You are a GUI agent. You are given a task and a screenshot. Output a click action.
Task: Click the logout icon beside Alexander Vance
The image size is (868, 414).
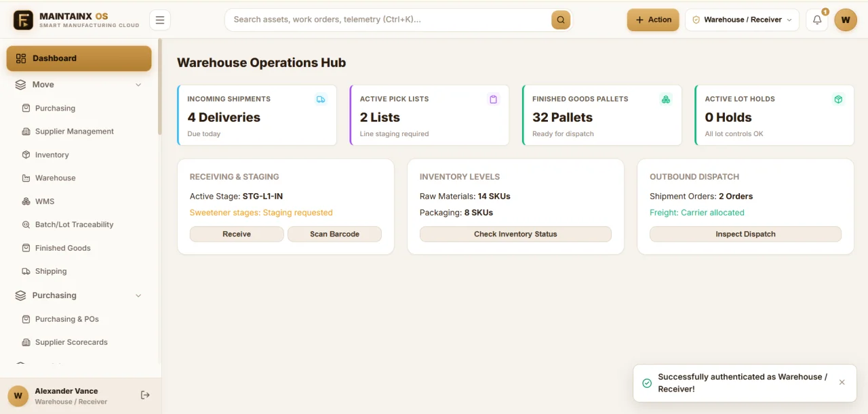click(x=145, y=395)
